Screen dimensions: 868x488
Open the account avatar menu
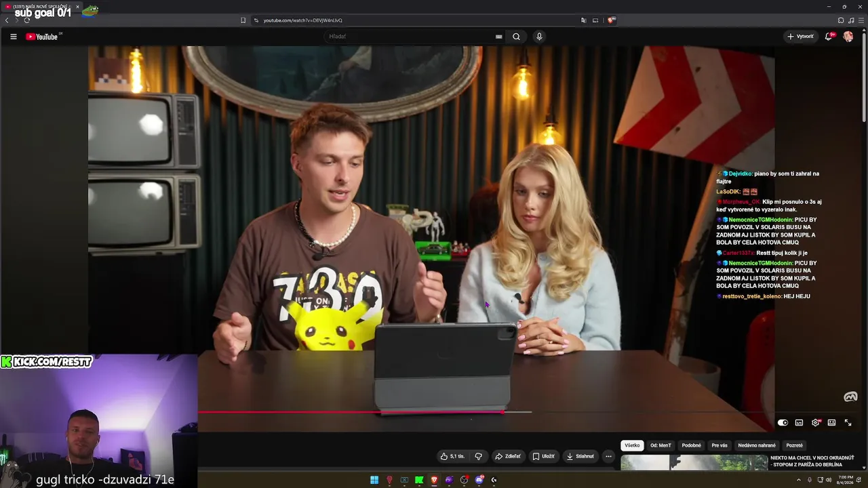click(x=848, y=37)
